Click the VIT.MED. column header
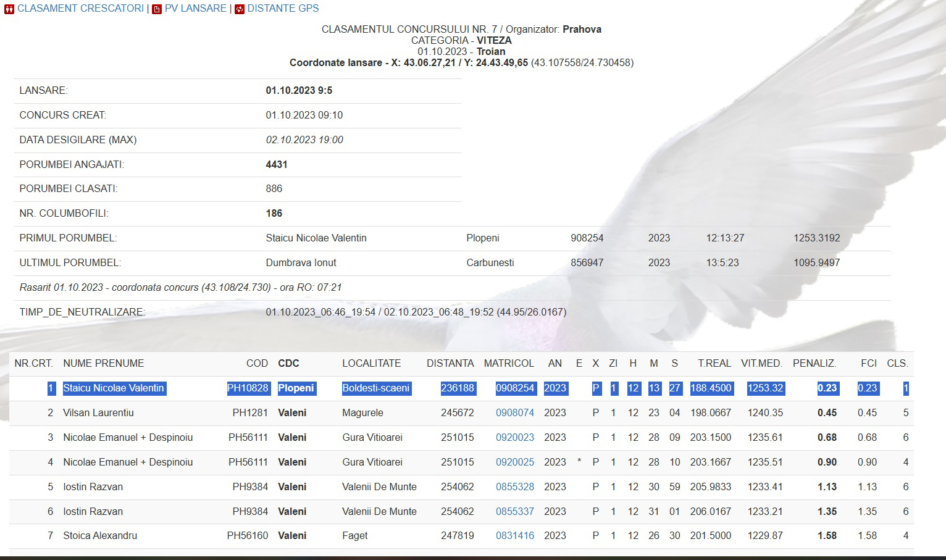The image size is (946, 560). [761, 364]
